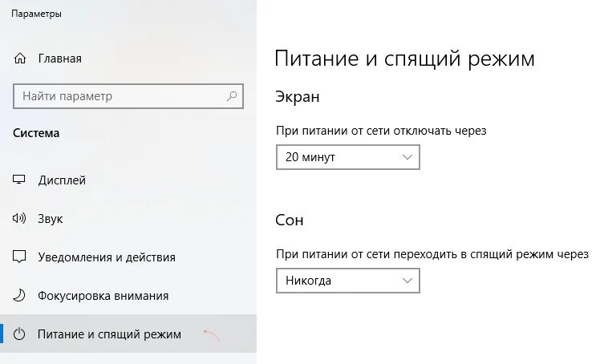596x364 pixels.
Task: Click the Дисплей monitor icon
Action: (x=21, y=180)
